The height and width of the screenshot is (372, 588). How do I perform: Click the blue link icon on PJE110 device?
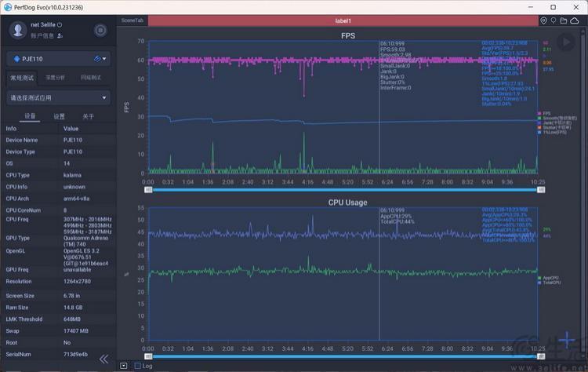tap(97, 59)
